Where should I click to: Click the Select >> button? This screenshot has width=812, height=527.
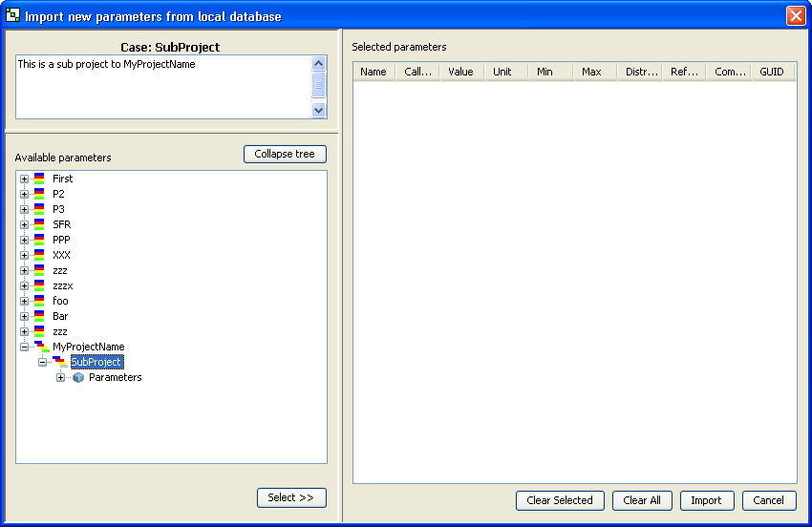(291, 498)
